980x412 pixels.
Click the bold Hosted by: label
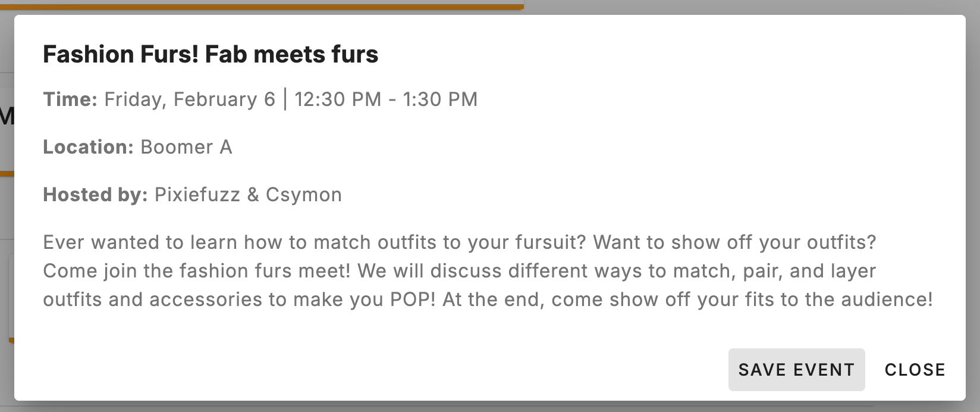(x=95, y=195)
